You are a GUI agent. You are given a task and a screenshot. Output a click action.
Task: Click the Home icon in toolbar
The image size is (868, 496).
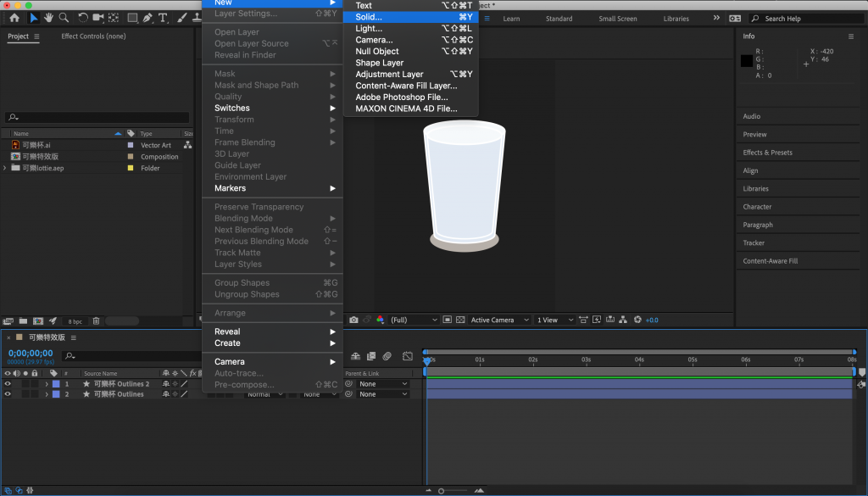click(x=14, y=17)
